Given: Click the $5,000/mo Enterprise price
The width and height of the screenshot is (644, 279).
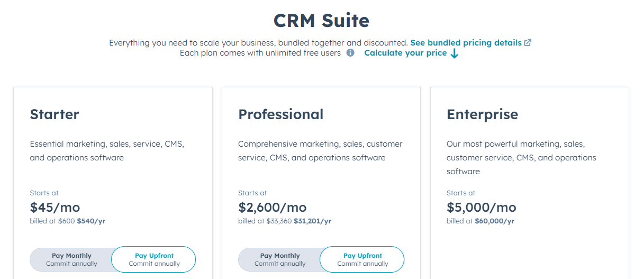Looking at the screenshot, I should pyautogui.click(x=482, y=207).
